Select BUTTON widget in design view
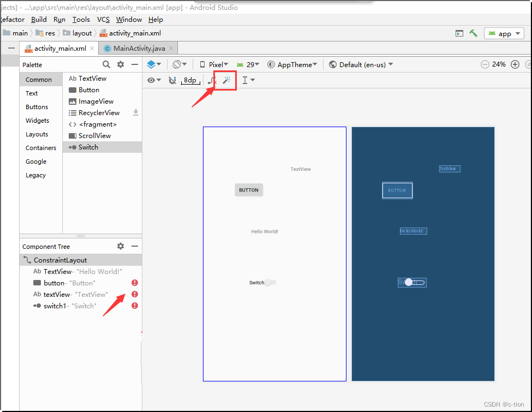 [249, 190]
